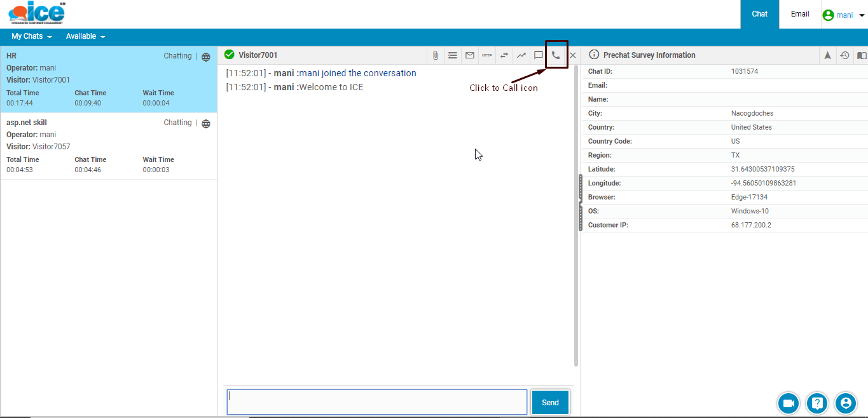Open the mani user account dropdown
Screen dimensions: 868x418
tap(844, 15)
